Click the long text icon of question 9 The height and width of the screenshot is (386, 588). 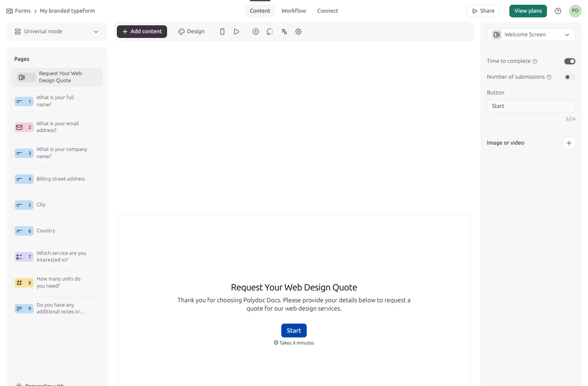pyautogui.click(x=20, y=309)
